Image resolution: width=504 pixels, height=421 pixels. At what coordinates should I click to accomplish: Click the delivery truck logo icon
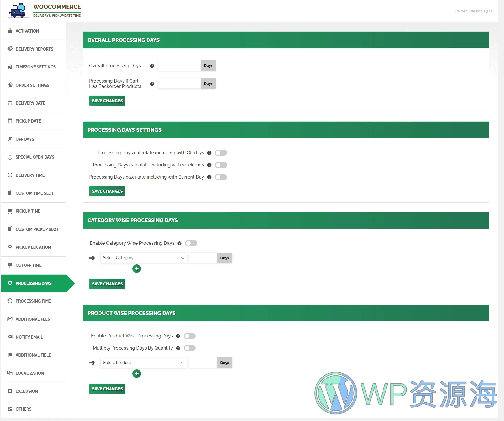(18, 11)
